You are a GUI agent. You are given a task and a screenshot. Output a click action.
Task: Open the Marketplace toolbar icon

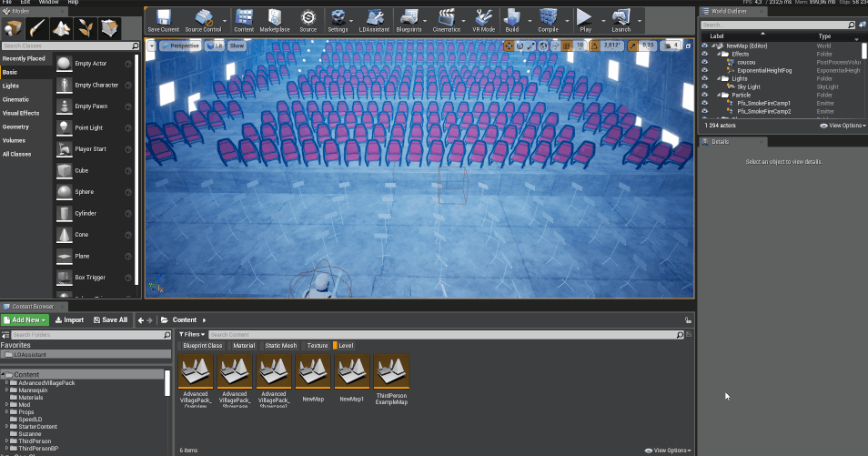pyautogui.click(x=275, y=21)
